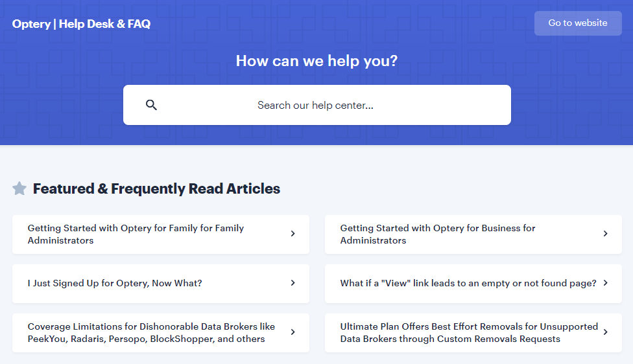Click the magnifying glass search icon
The image size is (633, 364).
point(151,105)
